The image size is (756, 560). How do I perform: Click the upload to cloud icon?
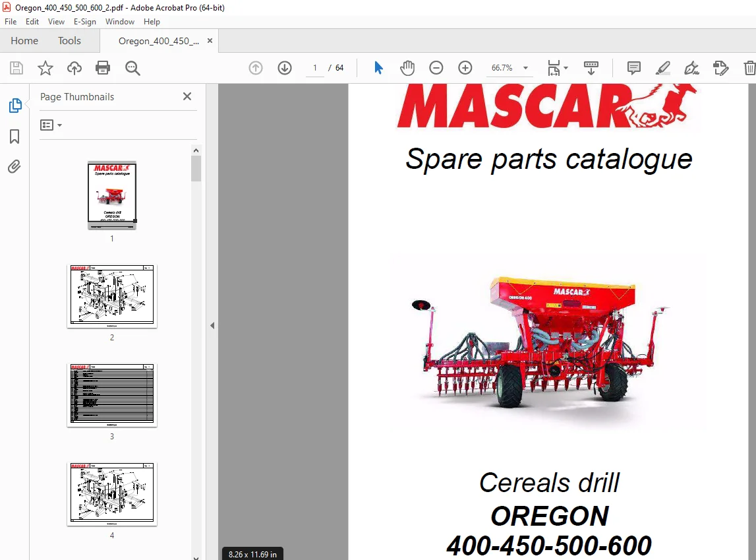pyautogui.click(x=74, y=68)
